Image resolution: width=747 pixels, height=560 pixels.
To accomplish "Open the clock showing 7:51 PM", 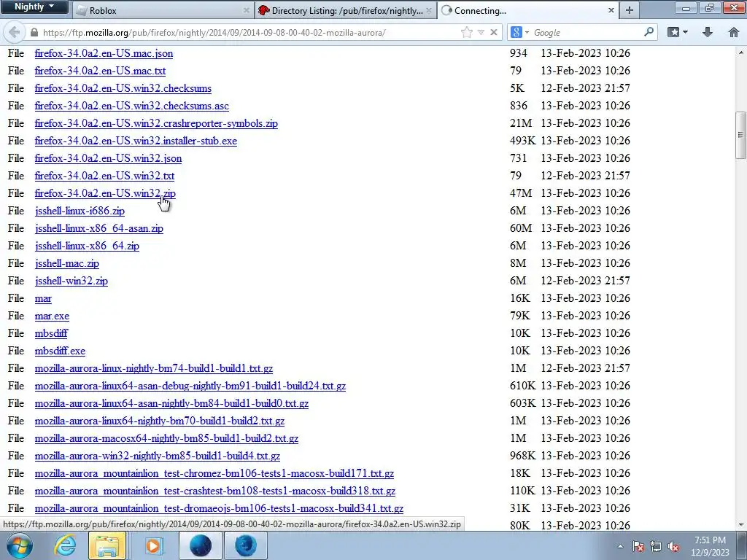I will (710, 545).
